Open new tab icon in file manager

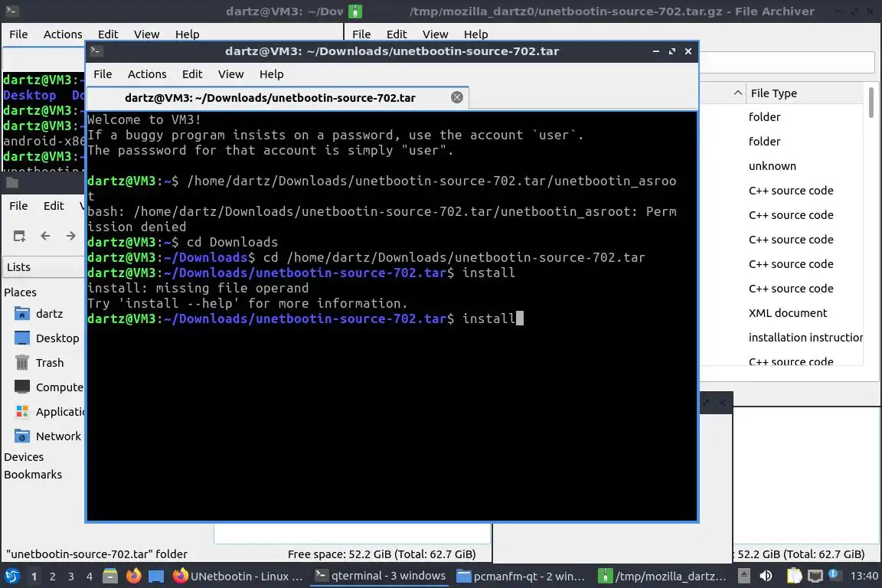click(19, 236)
